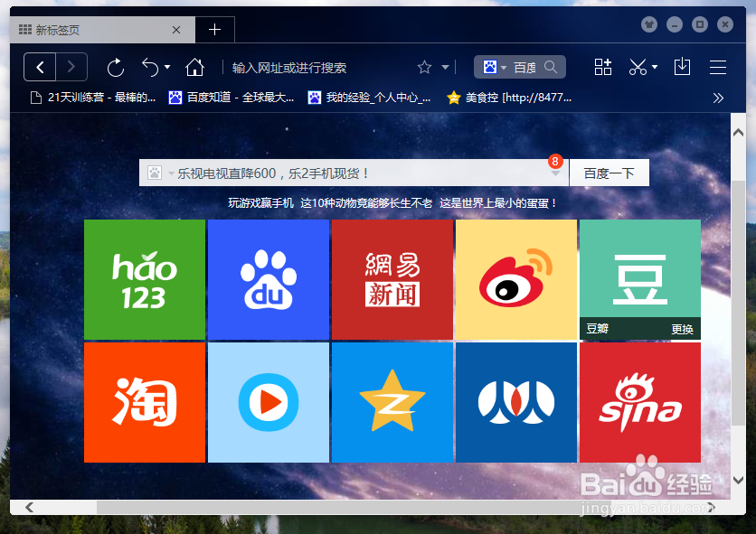Open the 这10种动物竟能够长生不老 link
Image resolution: width=756 pixels, height=534 pixels.
(366, 203)
